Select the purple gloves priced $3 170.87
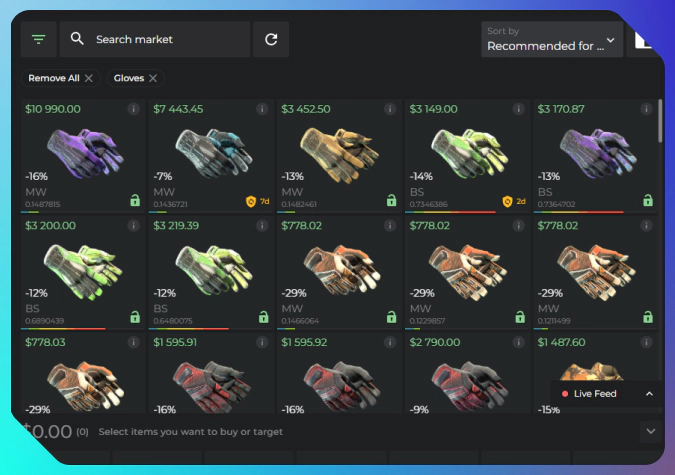 point(596,156)
